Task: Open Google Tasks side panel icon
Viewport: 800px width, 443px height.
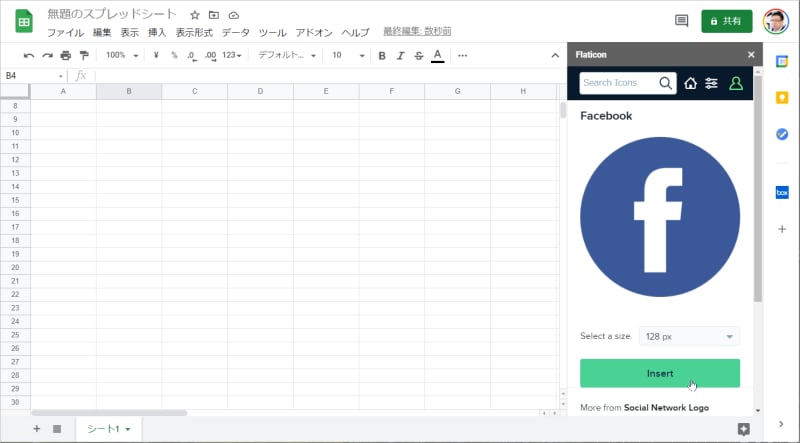Action: 782,134
